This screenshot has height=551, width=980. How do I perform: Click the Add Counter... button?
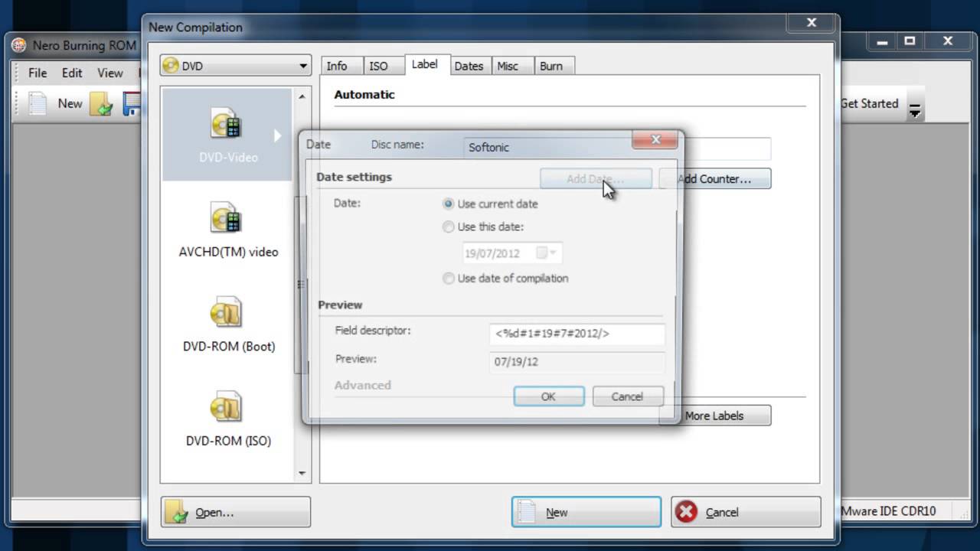(x=714, y=179)
